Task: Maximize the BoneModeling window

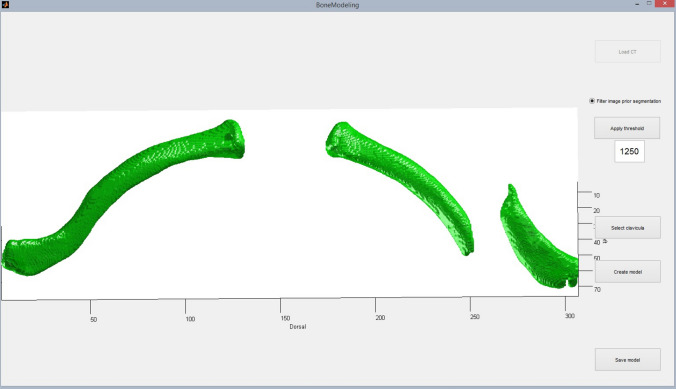Action: coord(649,3)
